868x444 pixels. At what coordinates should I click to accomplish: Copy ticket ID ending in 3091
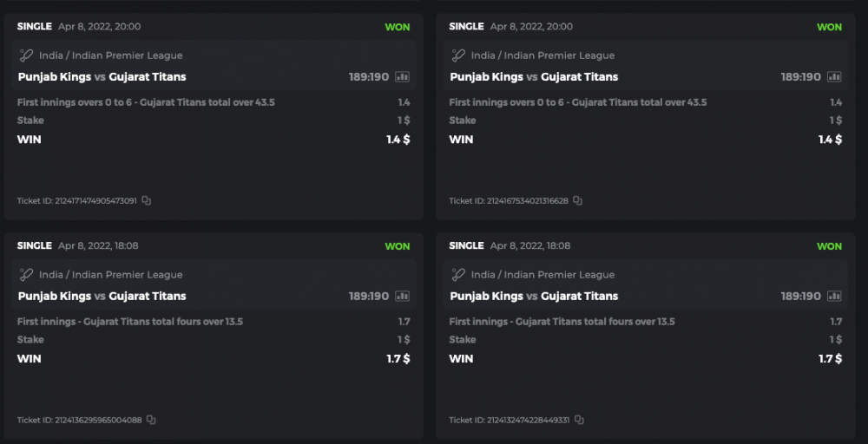coord(147,201)
